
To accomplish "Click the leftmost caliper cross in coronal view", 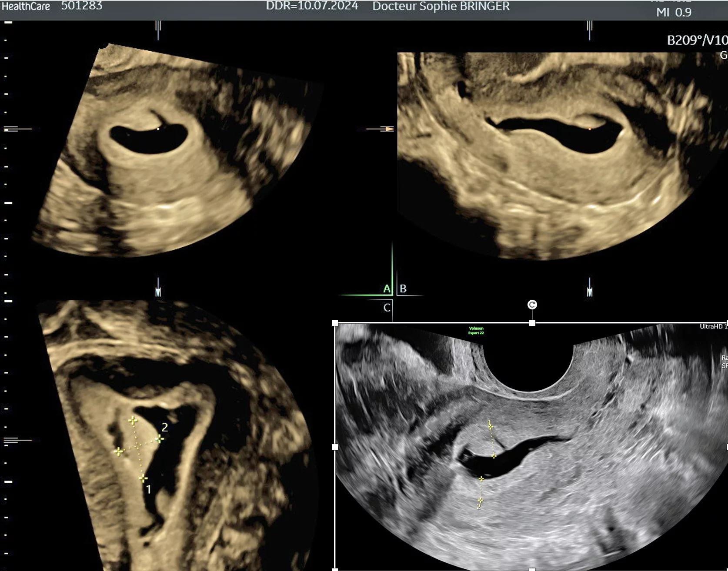I will coord(118,452).
